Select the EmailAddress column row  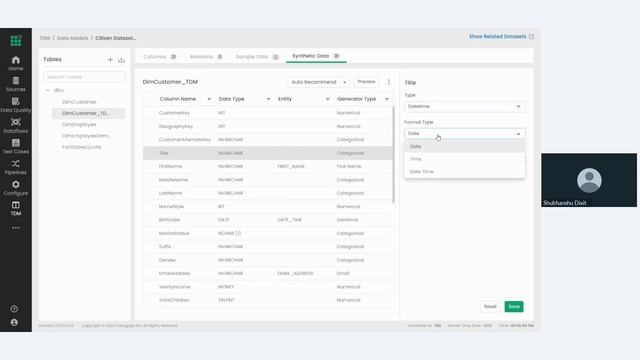coord(267,273)
